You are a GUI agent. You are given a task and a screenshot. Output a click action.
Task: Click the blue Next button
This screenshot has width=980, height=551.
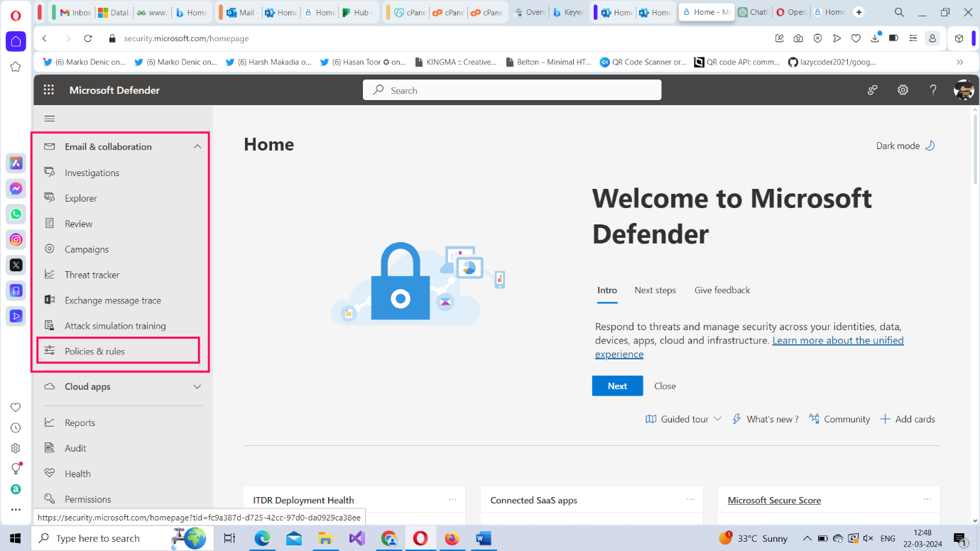617,386
